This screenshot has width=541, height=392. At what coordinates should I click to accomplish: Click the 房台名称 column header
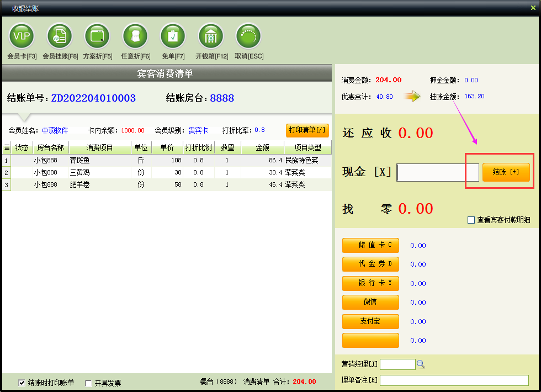tap(51, 148)
